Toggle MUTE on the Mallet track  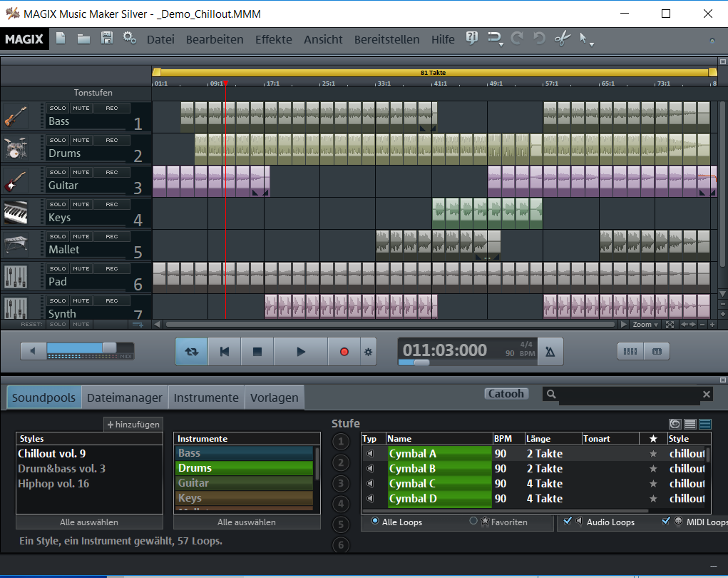pyautogui.click(x=81, y=236)
